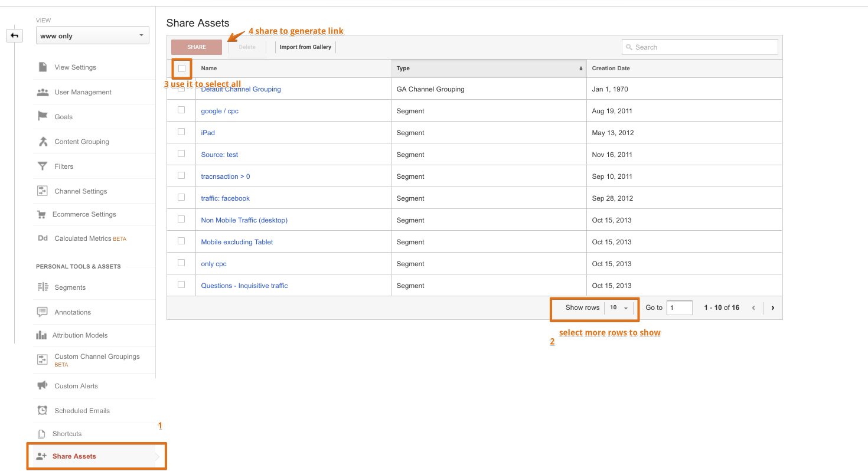Image resolution: width=868 pixels, height=471 pixels.
Task: Expand the Show rows dropdown
Action: pos(619,308)
